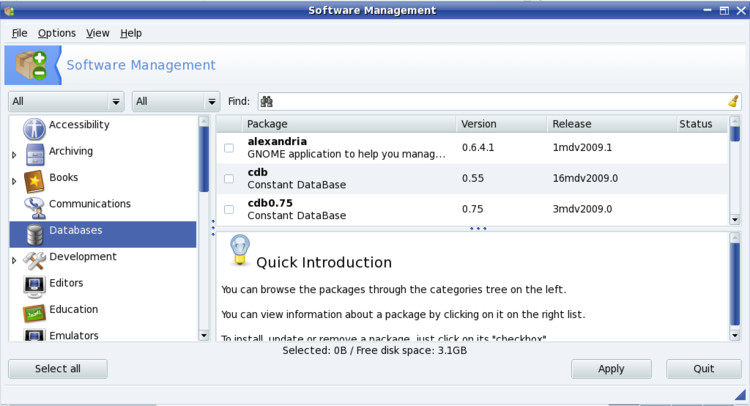
Task: Click the Select all button
Action: [x=58, y=369]
